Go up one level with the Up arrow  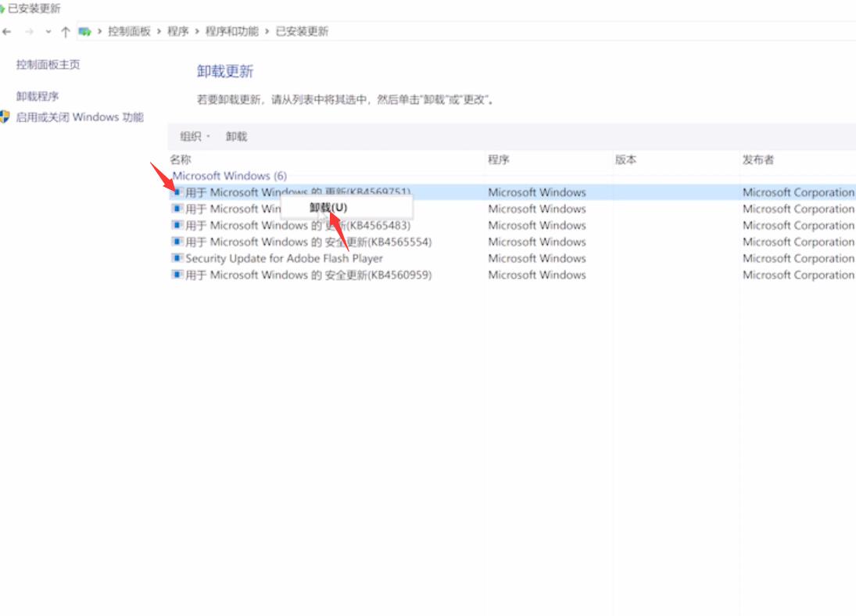pyautogui.click(x=66, y=32)
